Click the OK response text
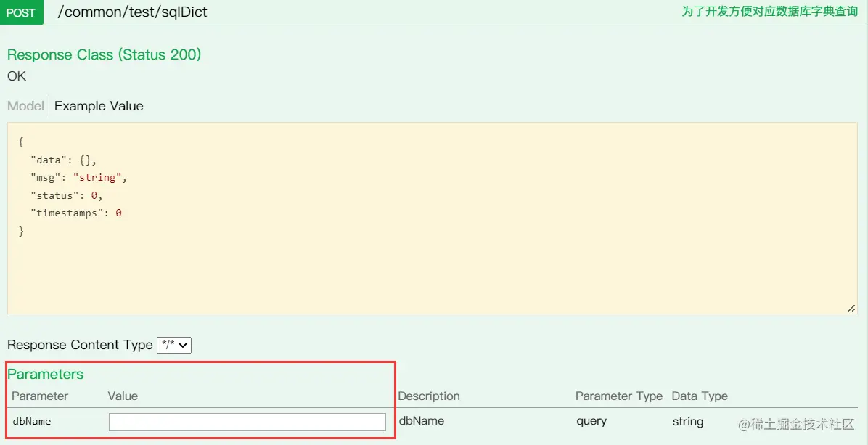The image size is (868, 445). tap(17, 76)
